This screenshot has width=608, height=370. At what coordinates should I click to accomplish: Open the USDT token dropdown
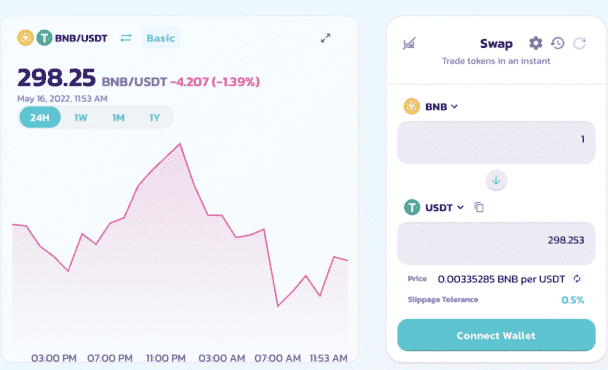(444, 207)
